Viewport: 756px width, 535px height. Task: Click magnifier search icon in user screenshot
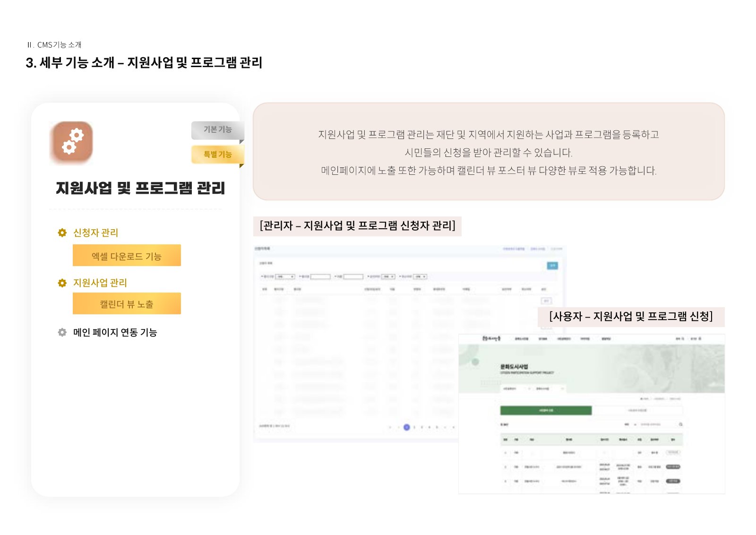[x=681, y=424]
